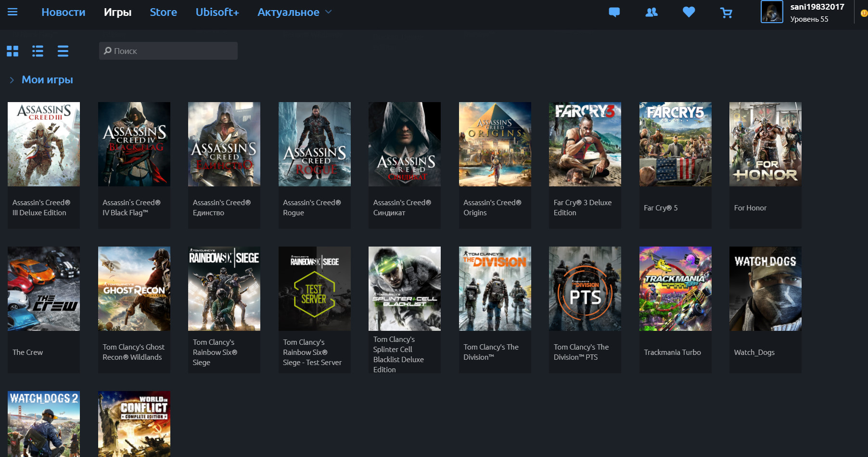Open the friends list icon
868x457 pixels.
point(651,13)
